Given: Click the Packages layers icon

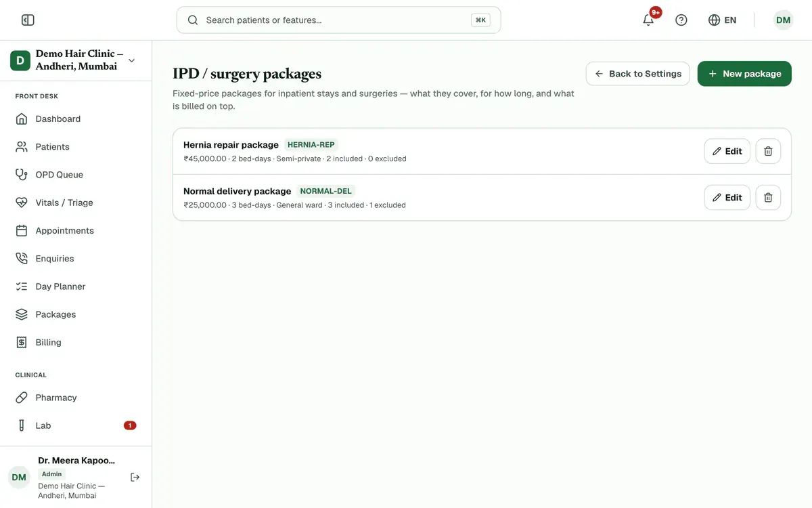Looking at the screenshot, I should [x=22, y=314].
